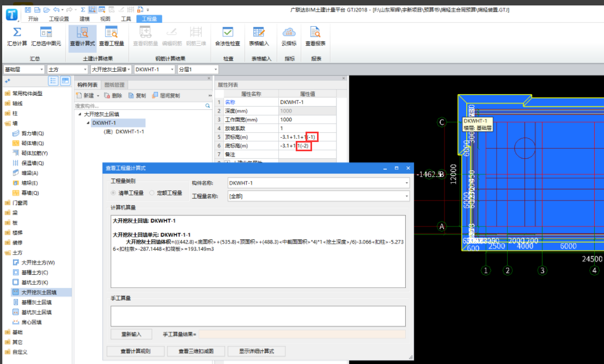Click the Glodon T application logo

[11, 15]
